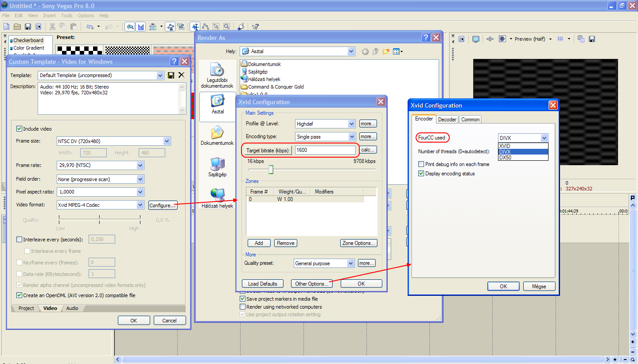638x364 pixels.
Task: Click Zone Options... button
Action: (359, 243)
